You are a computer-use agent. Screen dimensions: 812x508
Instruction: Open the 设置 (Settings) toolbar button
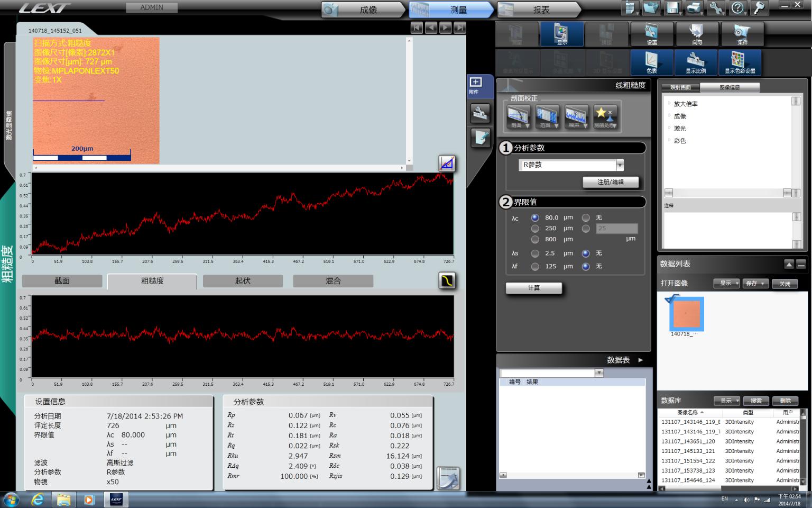652,34
